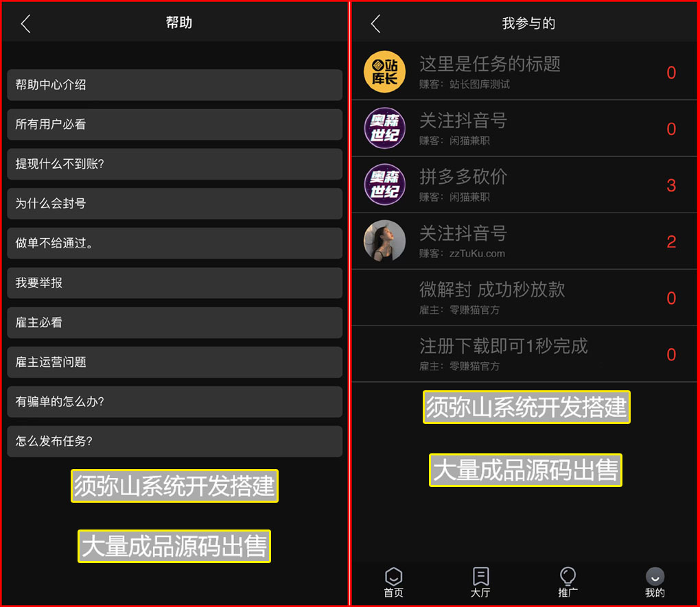Open the 我的 profile tab icon
The image size is (700, 607).
click(x=655, y=577)
